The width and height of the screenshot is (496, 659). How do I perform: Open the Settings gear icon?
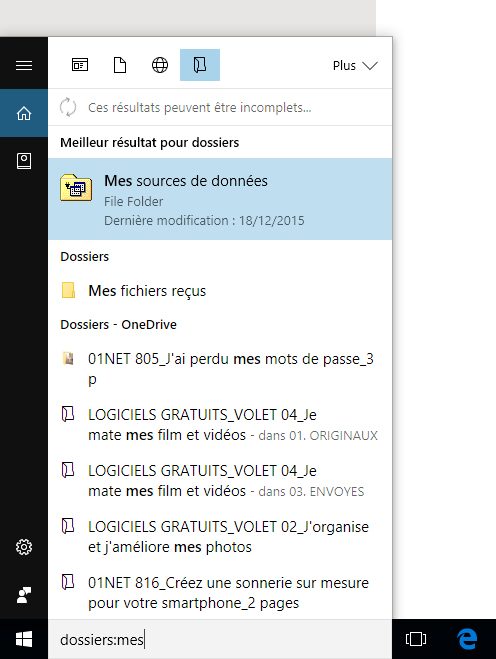click(x=24, y=547)
